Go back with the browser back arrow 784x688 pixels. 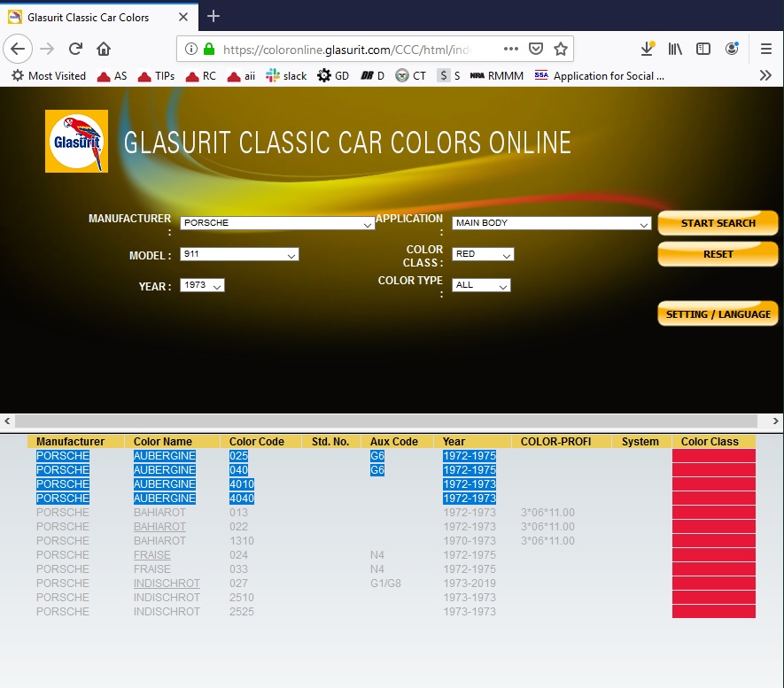click(x=18, y=49)
